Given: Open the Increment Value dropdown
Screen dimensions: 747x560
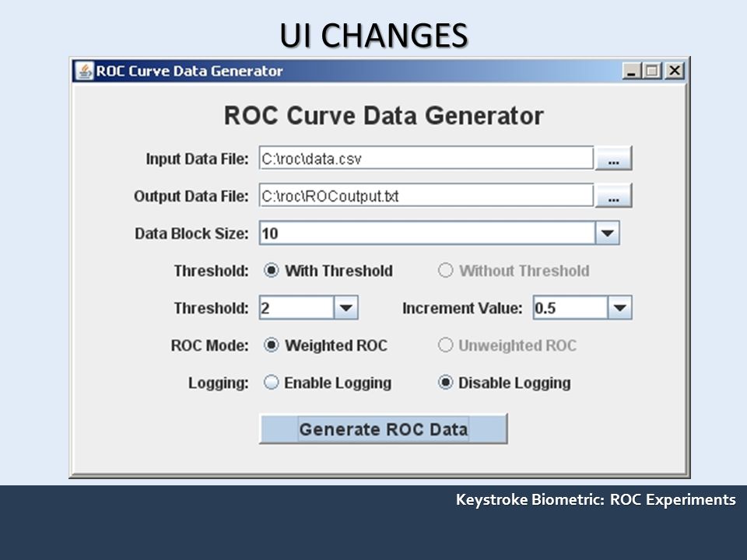Looking at the screenshot, I should click(620, 308).
